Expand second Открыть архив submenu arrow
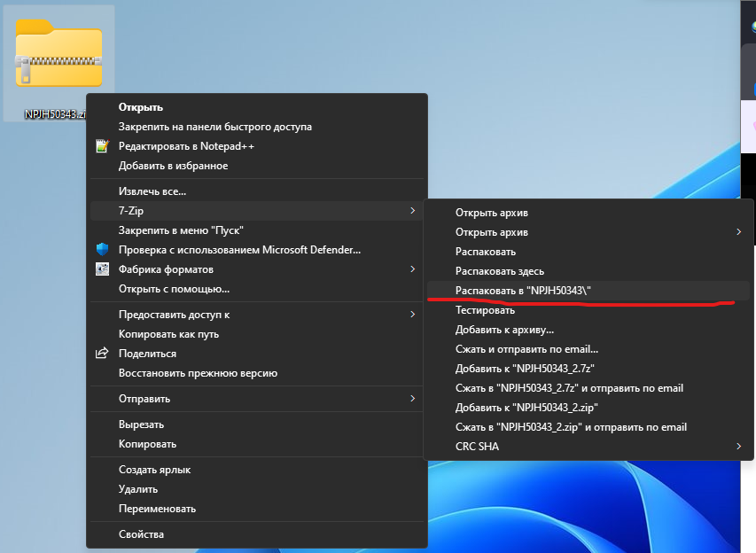Image resolution: width=756 pixels, height=553 pixels. pyautogui.click(x=738, y=232)
